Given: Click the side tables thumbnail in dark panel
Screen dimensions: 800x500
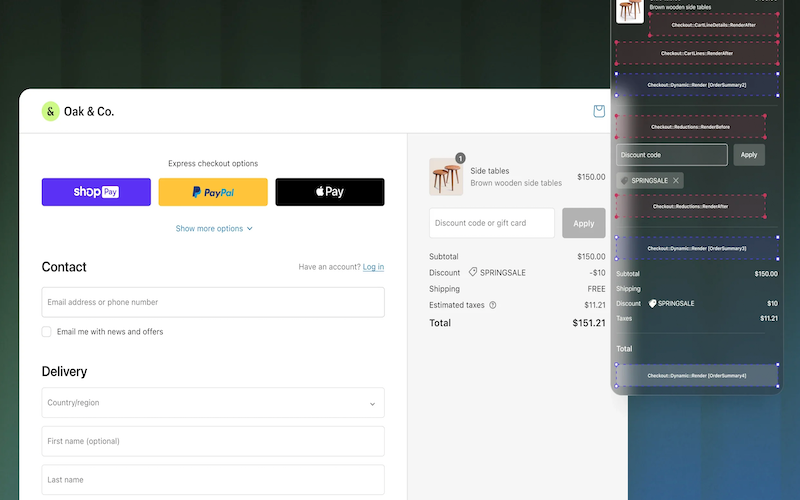Looking at the screenshot, I should [x=630, y=10].
